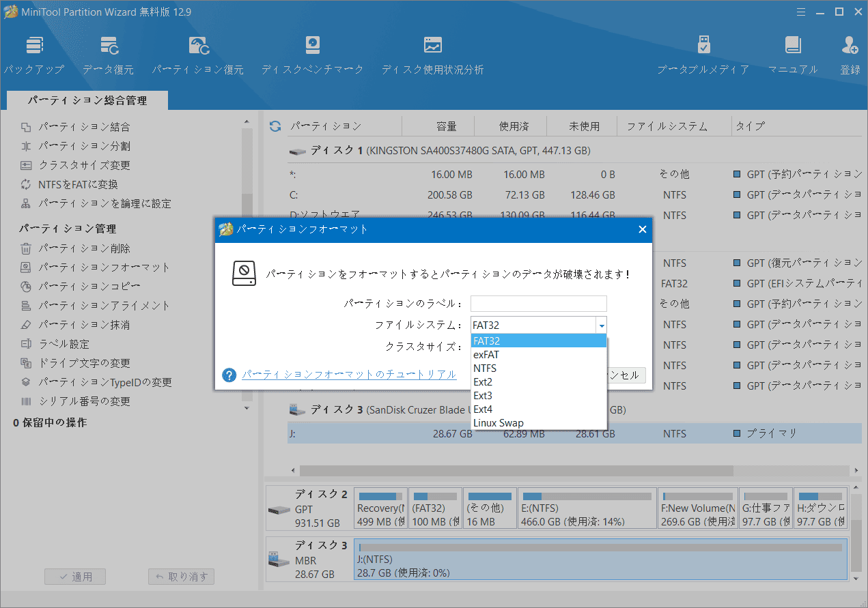This screenshot has width=868, height=608.
Task: Open パーティション復元 partition recovery
Action: pos(197,55)
